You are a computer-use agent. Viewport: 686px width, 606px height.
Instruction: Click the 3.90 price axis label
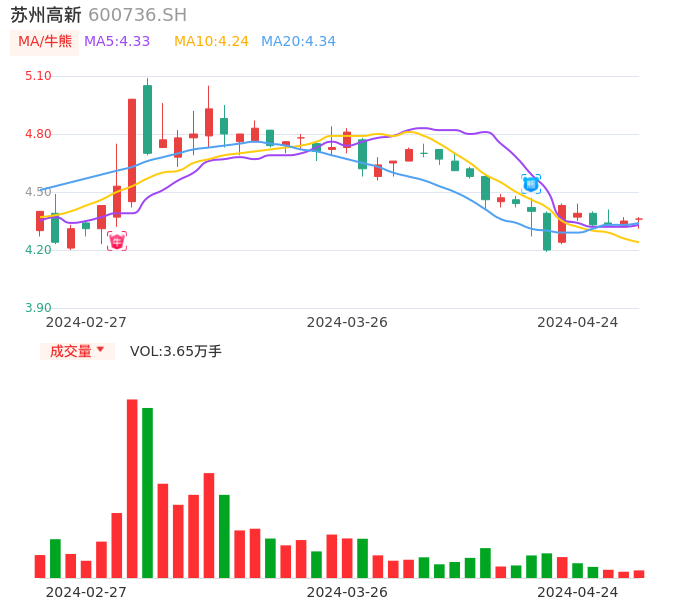[x=38, y=308]
